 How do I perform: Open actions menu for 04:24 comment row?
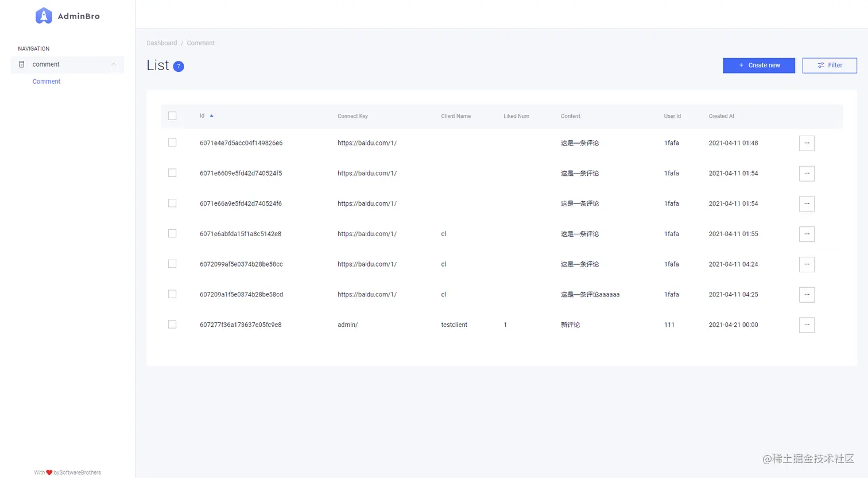pos(807,264)
